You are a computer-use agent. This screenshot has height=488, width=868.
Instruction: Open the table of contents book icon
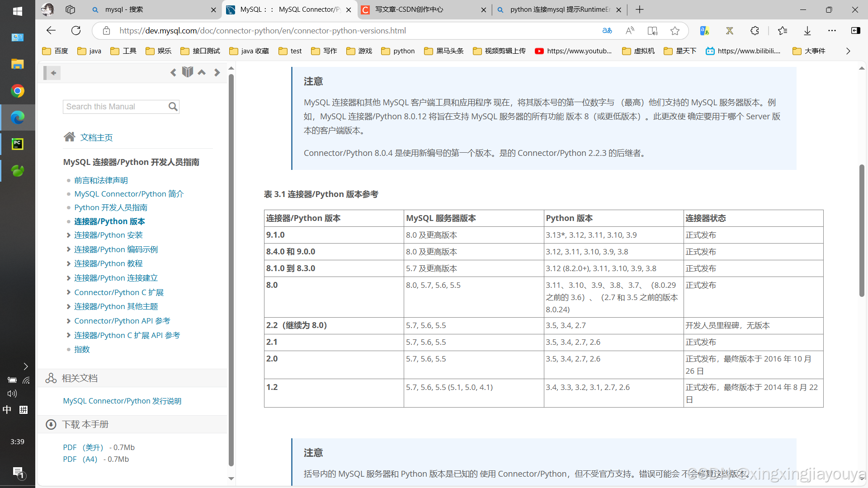[187, 71]
